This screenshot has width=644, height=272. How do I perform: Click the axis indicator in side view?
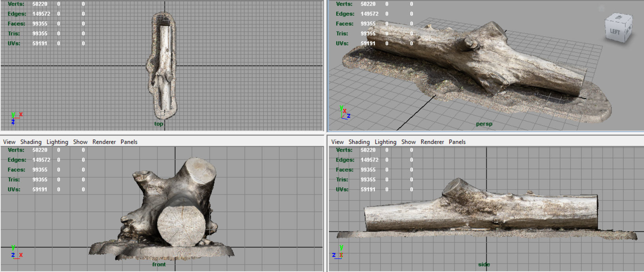click(338, 251)
